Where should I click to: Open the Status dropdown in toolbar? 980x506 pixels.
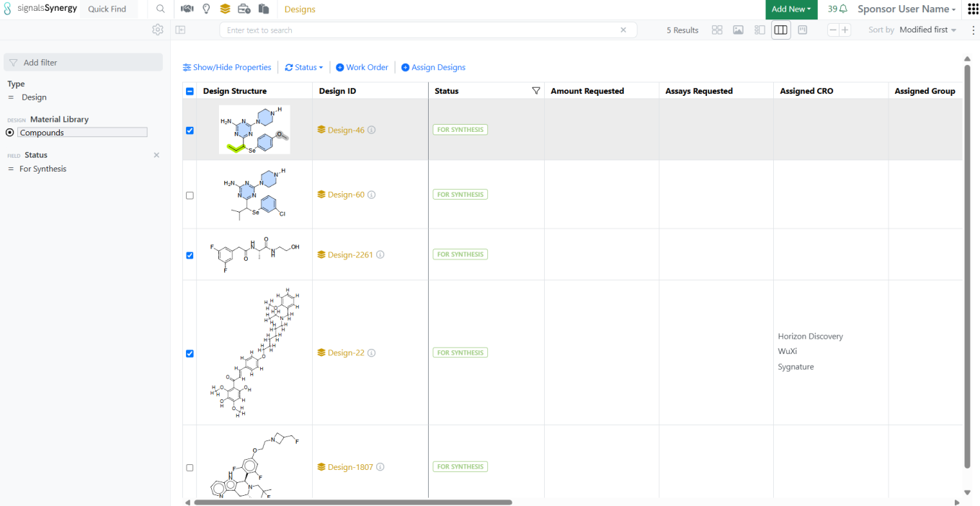304,68
